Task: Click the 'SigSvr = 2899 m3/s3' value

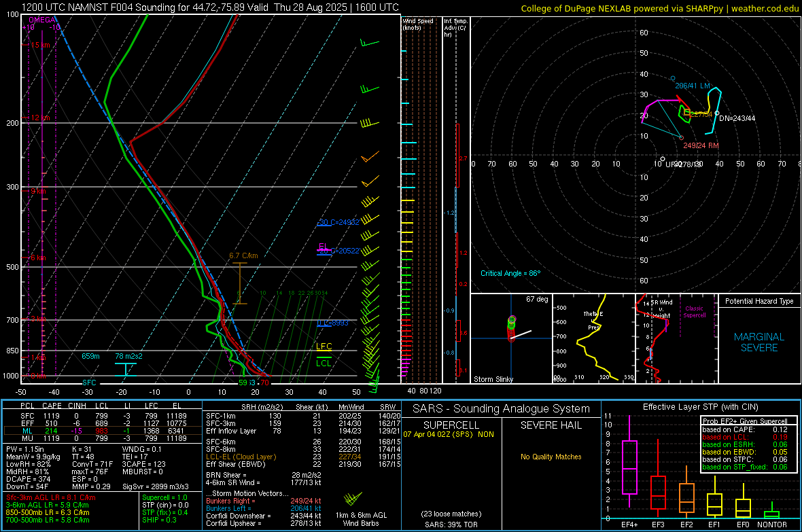Action: click(156, 486)
